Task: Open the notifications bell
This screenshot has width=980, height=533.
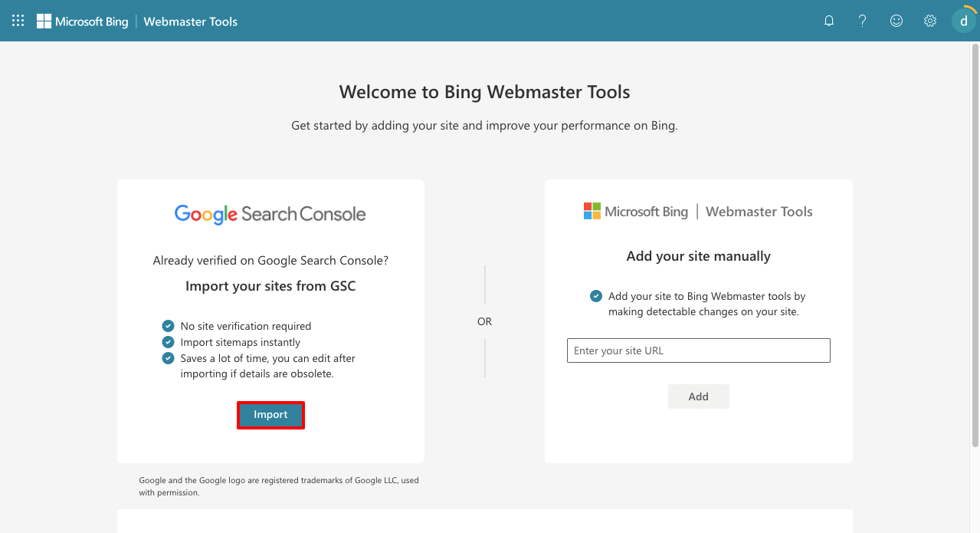Action: (x=829, y=21)
